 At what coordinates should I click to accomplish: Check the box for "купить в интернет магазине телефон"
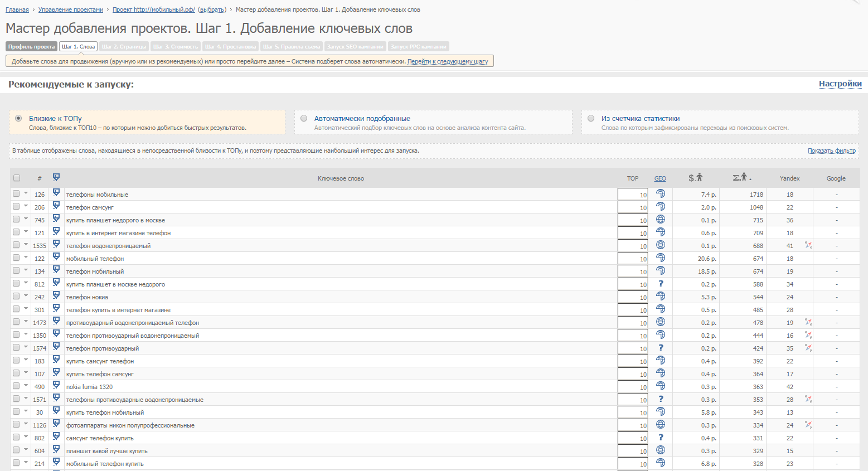[x=17, y=232]
